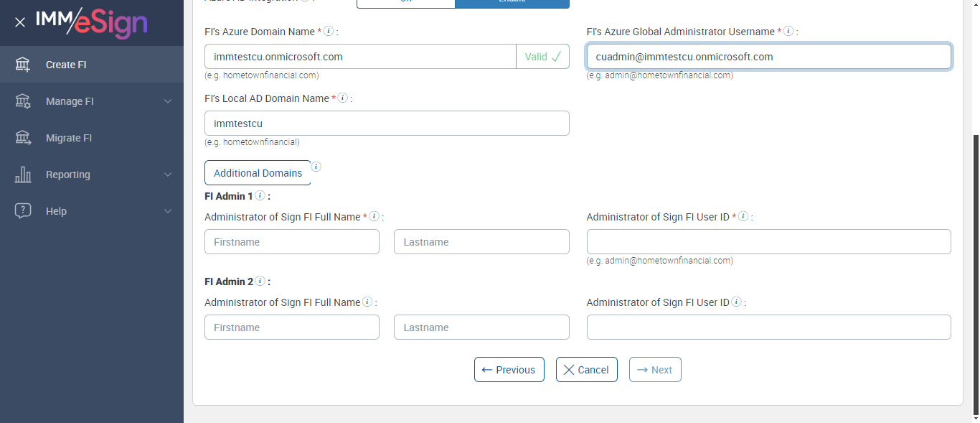Switch Azure AD Integration to Off

[405, 3]
